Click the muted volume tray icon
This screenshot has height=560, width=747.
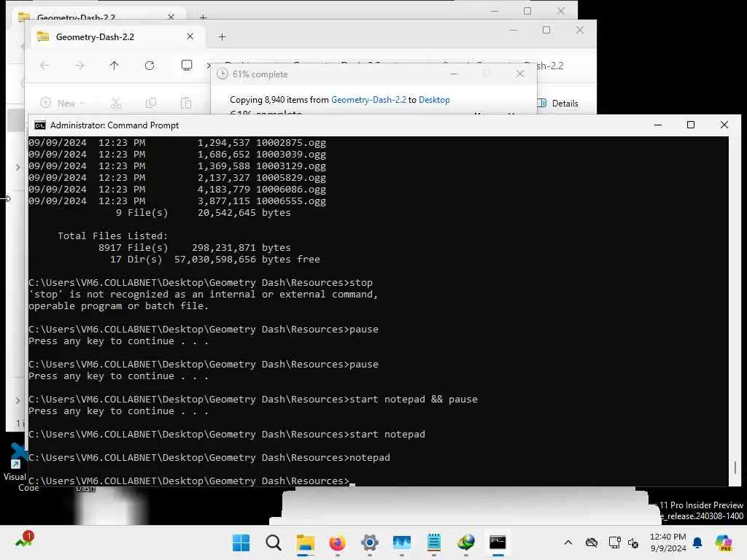633,542
